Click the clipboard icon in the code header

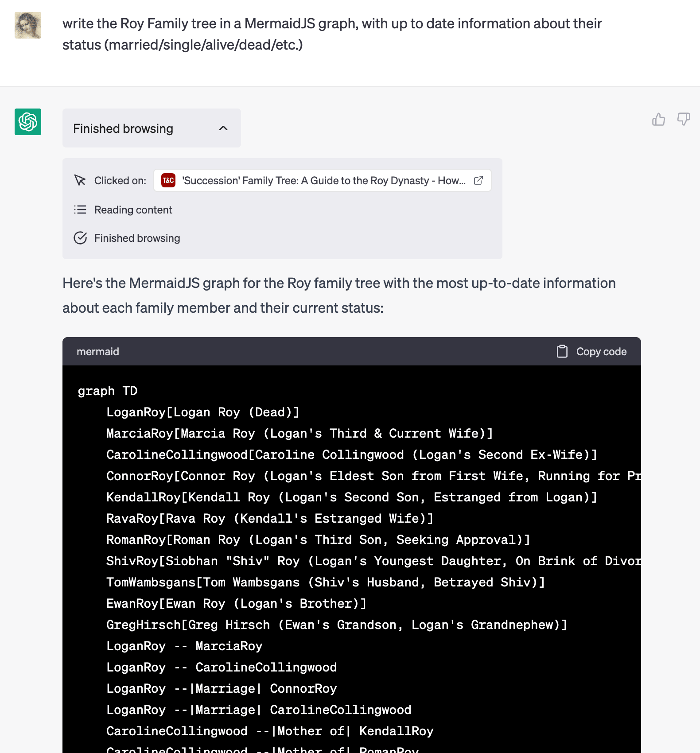(x=562, y=351)
